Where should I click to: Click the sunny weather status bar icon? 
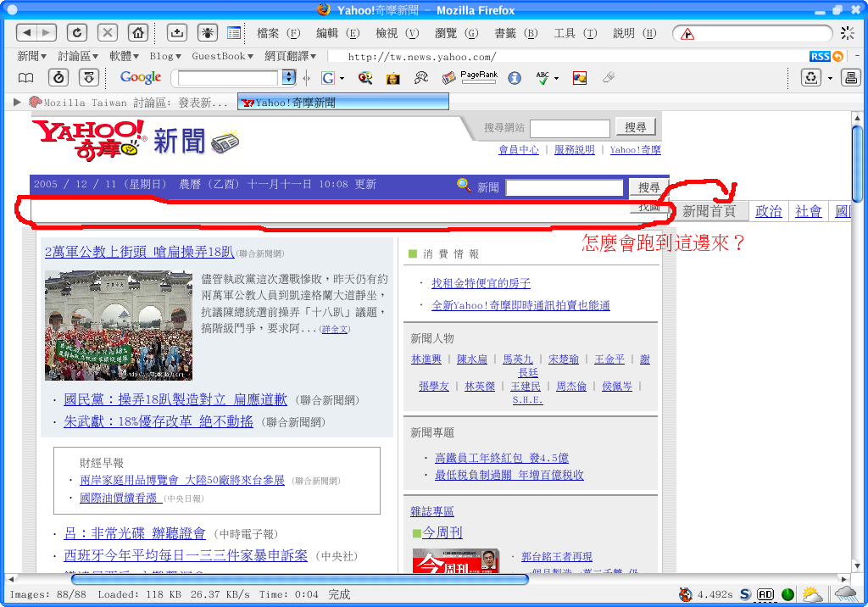coord(812,594)
